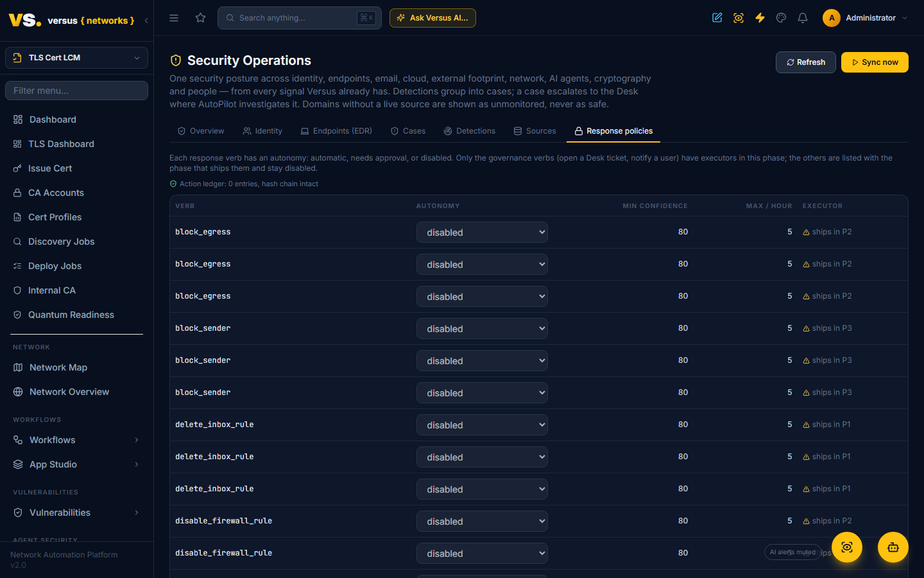Screen dimensions: 924x578
Task: Expand the App Studio submenu chevron
Action: pos(137,464)
